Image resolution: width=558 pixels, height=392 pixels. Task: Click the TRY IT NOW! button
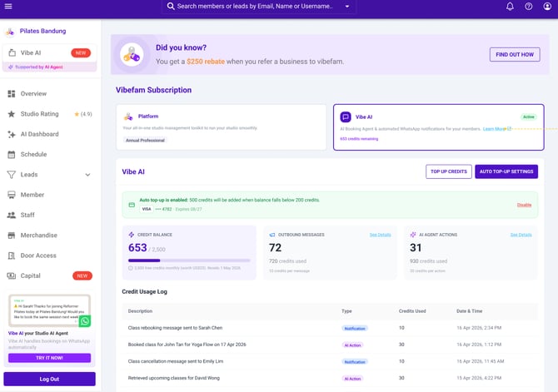click(49, 358)
